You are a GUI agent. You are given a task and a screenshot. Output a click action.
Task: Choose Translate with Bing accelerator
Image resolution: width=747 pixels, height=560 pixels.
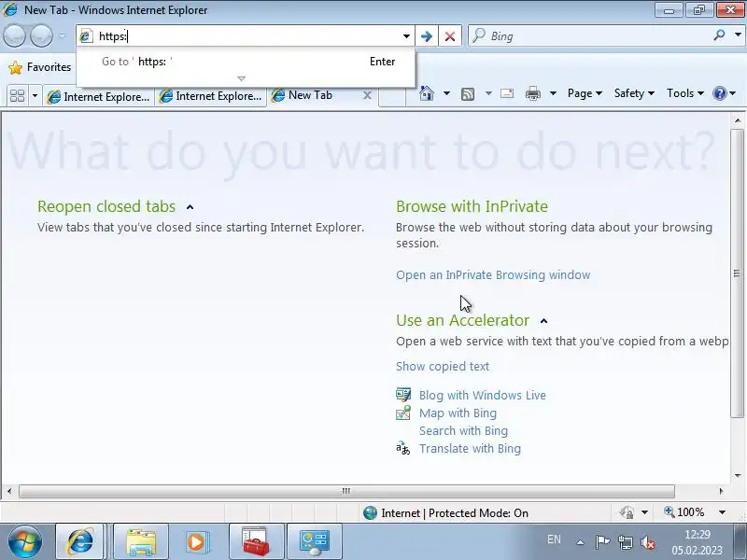tap(470, 449)
